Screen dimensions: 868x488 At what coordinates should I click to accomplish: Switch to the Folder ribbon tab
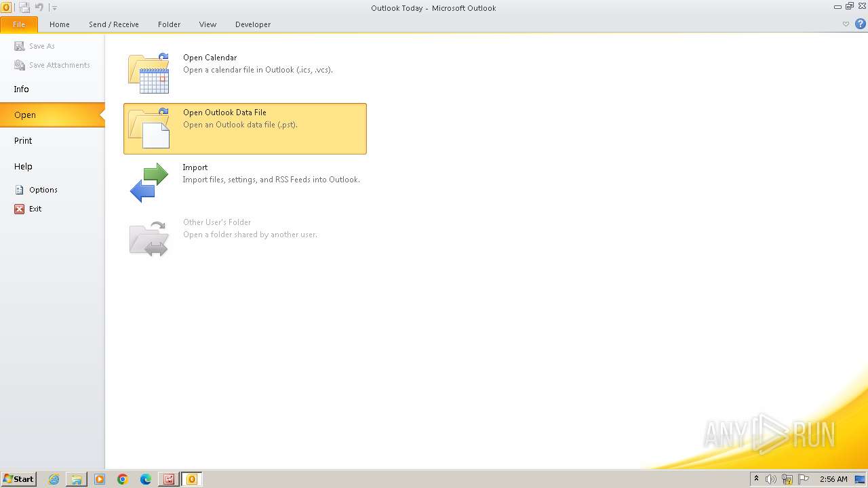point(170,24)
